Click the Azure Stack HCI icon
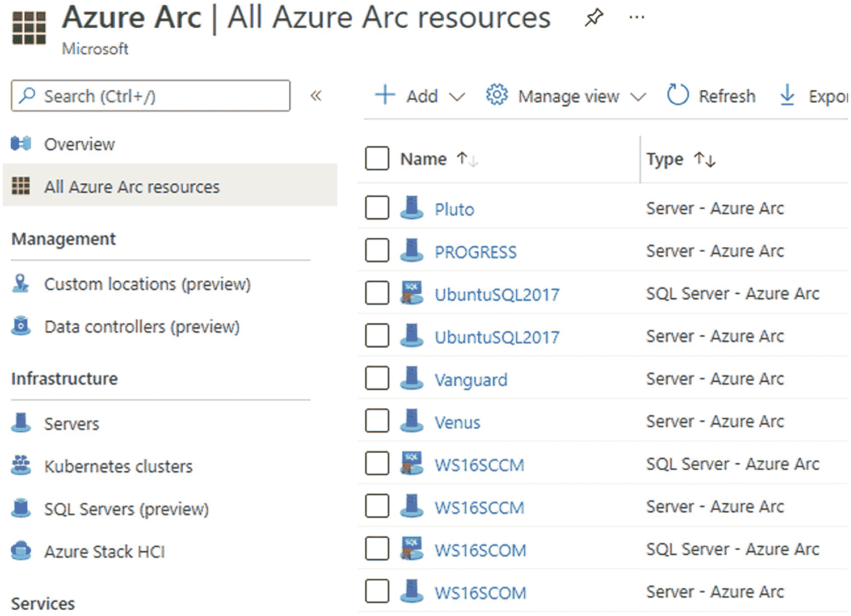851x616 pixels. pos(22,551)
